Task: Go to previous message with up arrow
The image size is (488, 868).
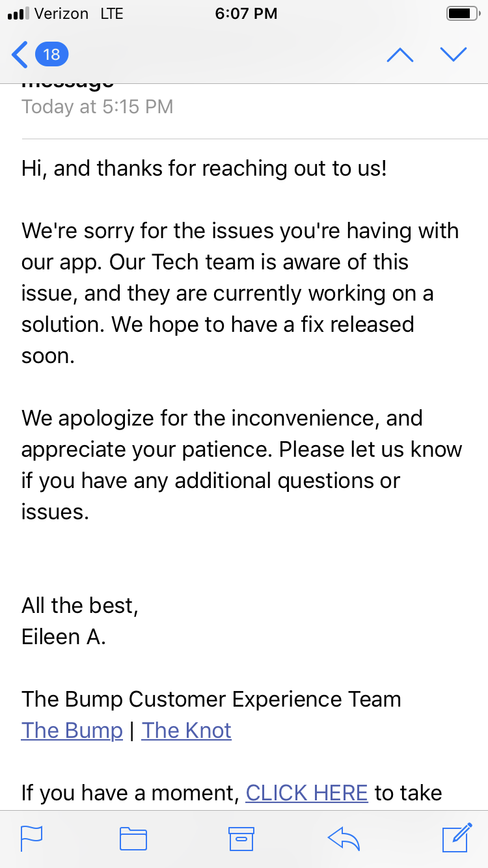Action: coord(400,55)
